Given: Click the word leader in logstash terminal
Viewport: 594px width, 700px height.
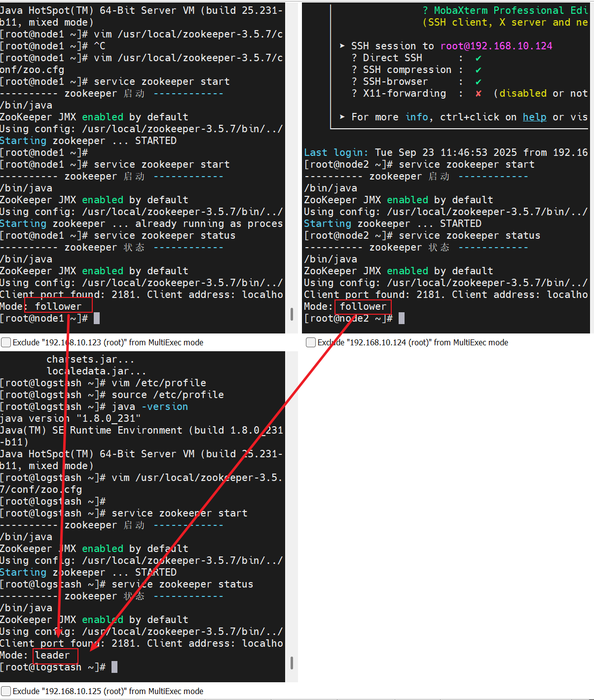Looking at the screenshot, I should tap(52, 655).
